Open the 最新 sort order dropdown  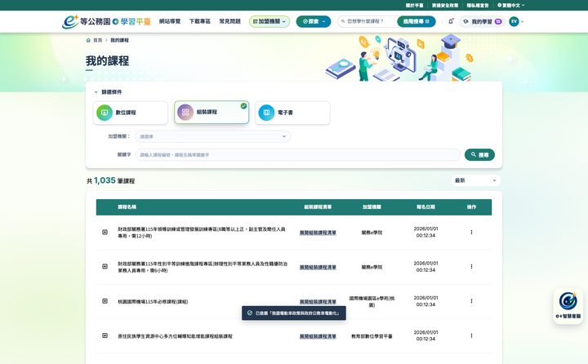[x=475, y=180]
